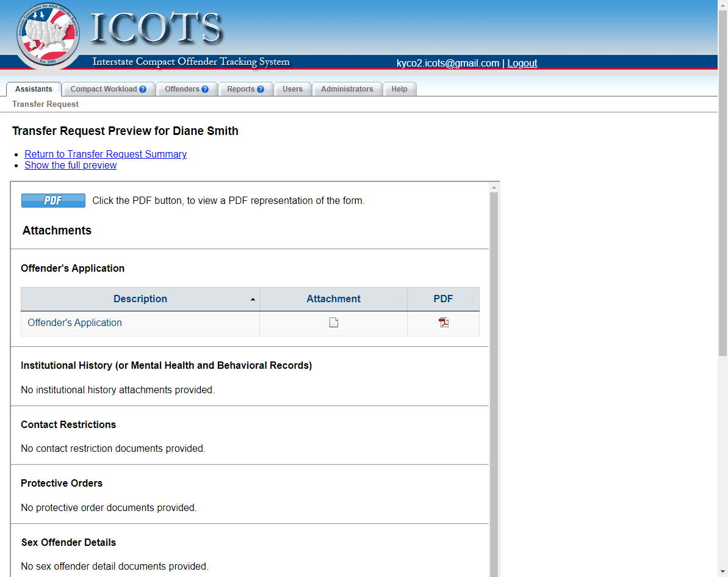Screen dimensions: 728x577
Task: Open the red PDF icon in Offender's Application row
Action: pos(444,322)
